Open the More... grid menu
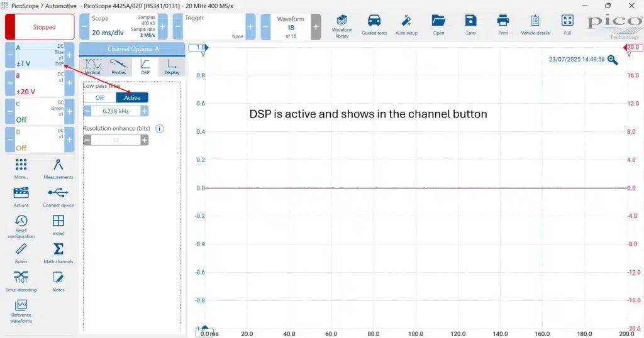The width and height of the screenshot is (644, 338). (21, 168)
